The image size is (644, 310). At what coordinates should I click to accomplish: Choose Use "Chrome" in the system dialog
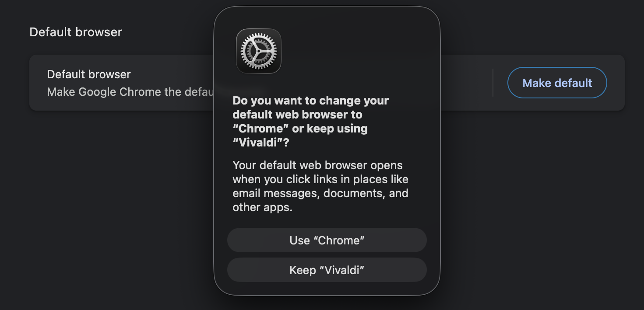point(327,240)
